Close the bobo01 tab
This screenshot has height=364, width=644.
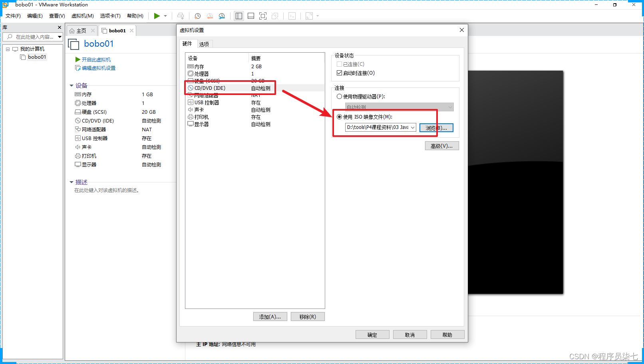(x=131, y=30)
